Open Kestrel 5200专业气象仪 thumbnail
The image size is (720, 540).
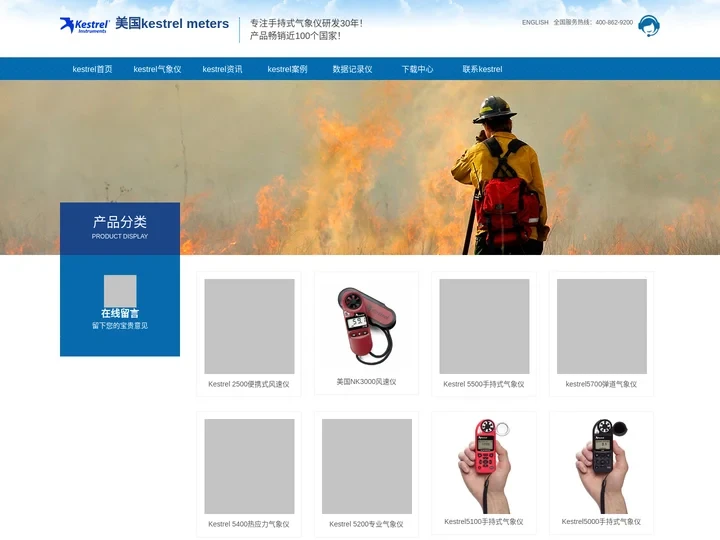click(367, 466)
